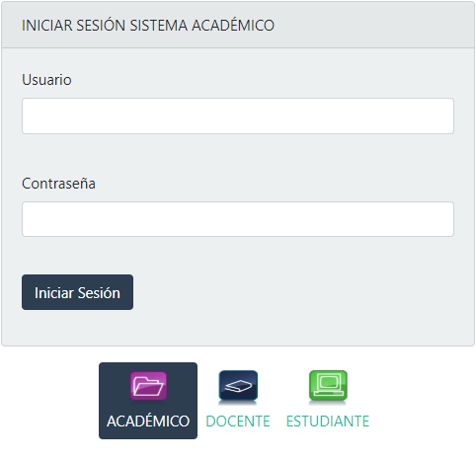
Task: Click the purple folder ACADÉMICO icon
Action: coord(148,386)
